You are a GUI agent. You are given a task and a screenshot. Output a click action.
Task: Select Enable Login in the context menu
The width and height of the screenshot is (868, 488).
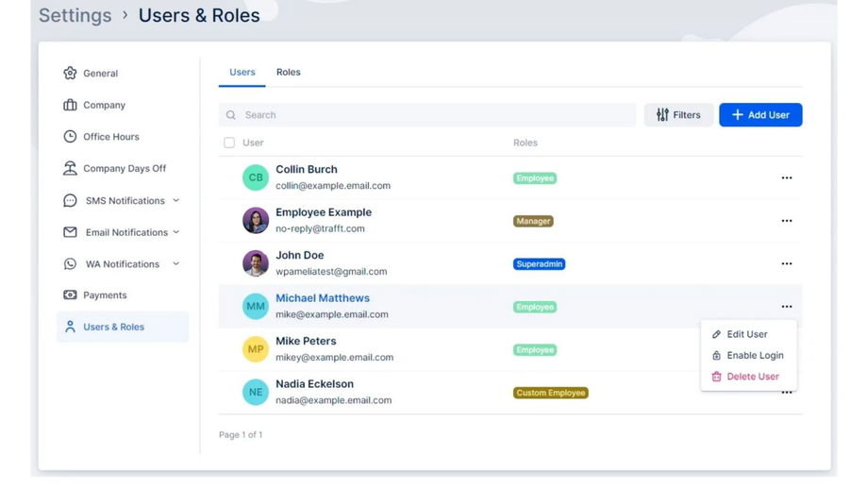(755, 356)
